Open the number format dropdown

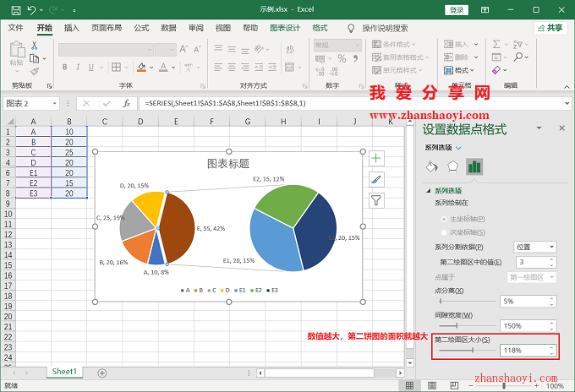(x=358, y=45)
